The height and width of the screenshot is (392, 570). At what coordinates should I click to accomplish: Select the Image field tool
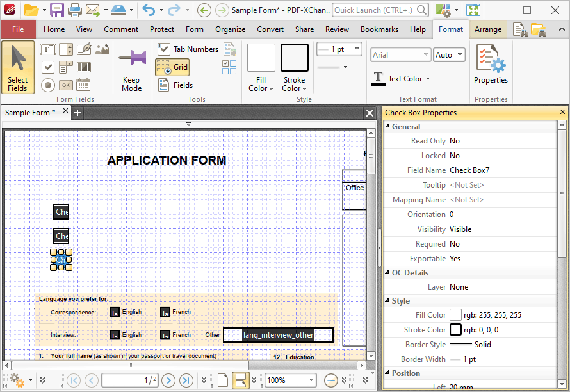click(102, 49)
